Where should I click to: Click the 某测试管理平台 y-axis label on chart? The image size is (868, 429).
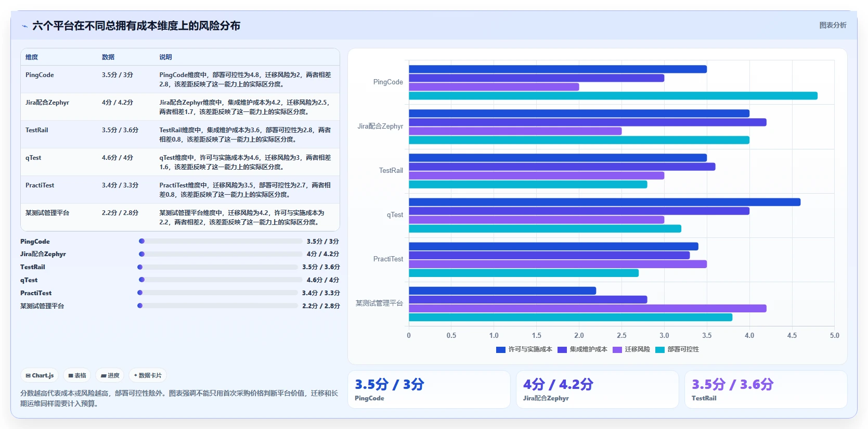coord(379,303)
